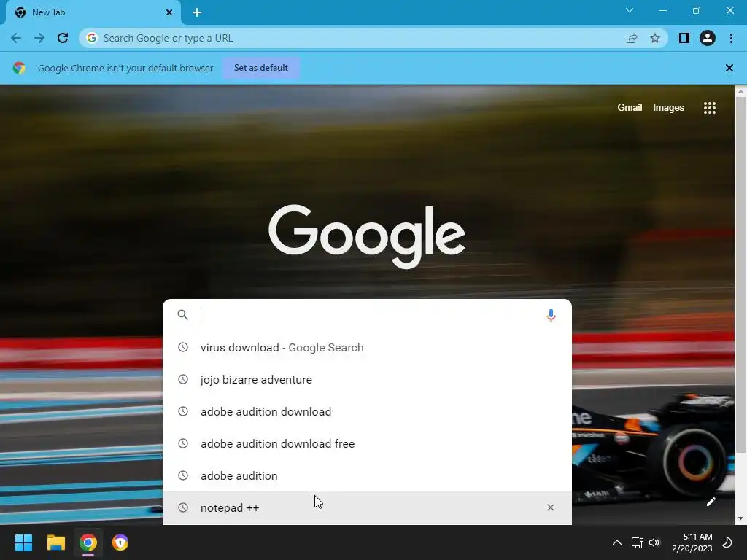Click the page vertical scrollbar

pos(740,275)
